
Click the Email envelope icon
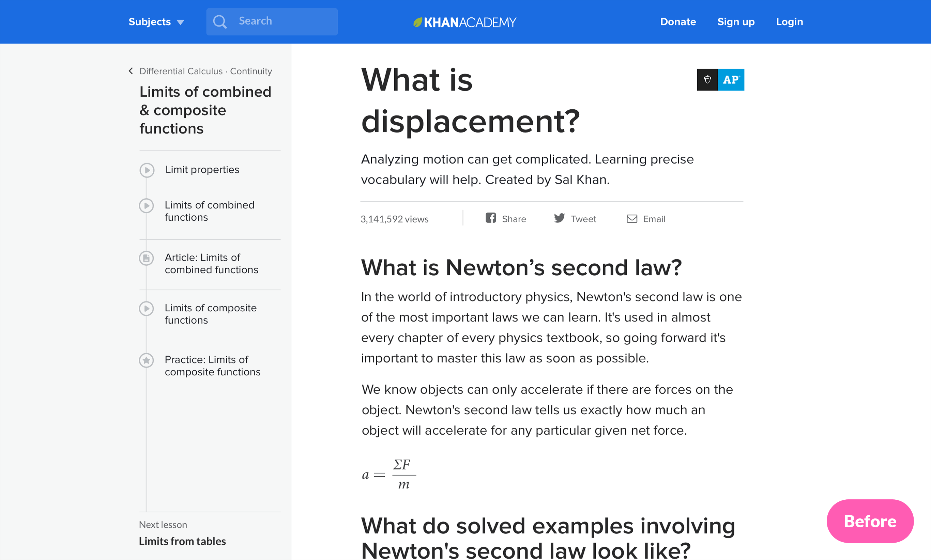tap(631, 218)
